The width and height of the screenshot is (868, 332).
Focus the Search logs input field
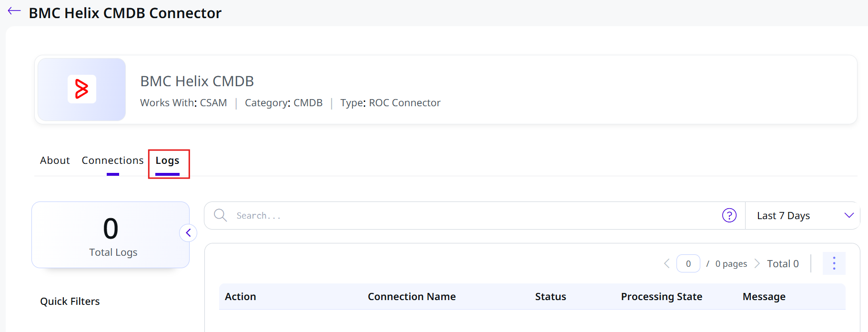click(x=474, y=216)
